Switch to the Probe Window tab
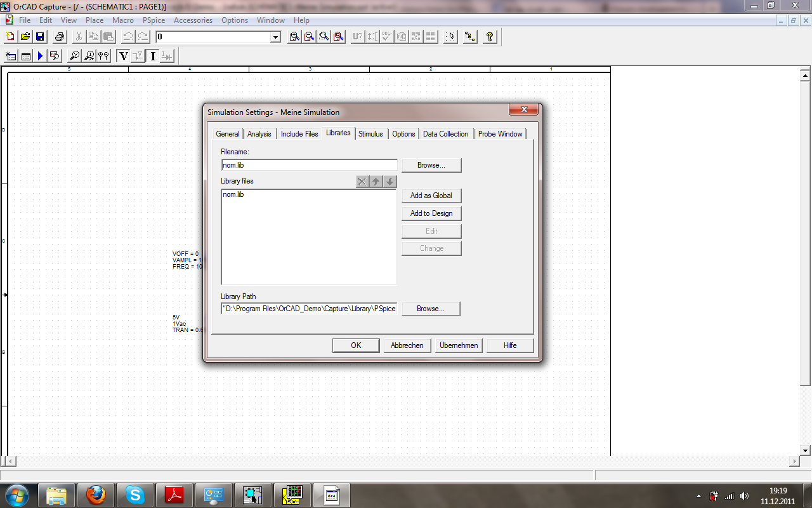 [500, 134]
